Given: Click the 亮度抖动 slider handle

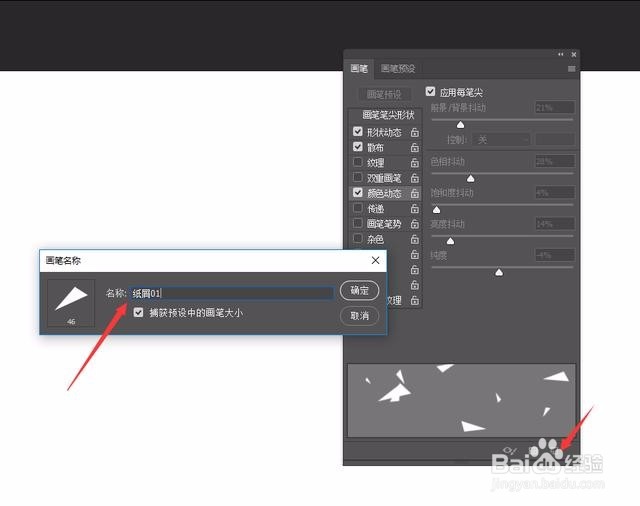Looking at the screenshot, I should click(x=450, y=241).
